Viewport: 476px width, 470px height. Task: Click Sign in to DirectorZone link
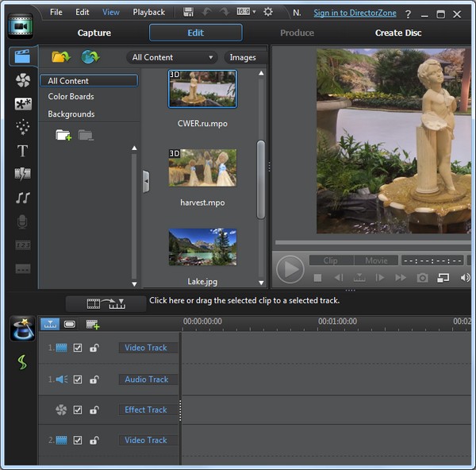tap(356, 13)
